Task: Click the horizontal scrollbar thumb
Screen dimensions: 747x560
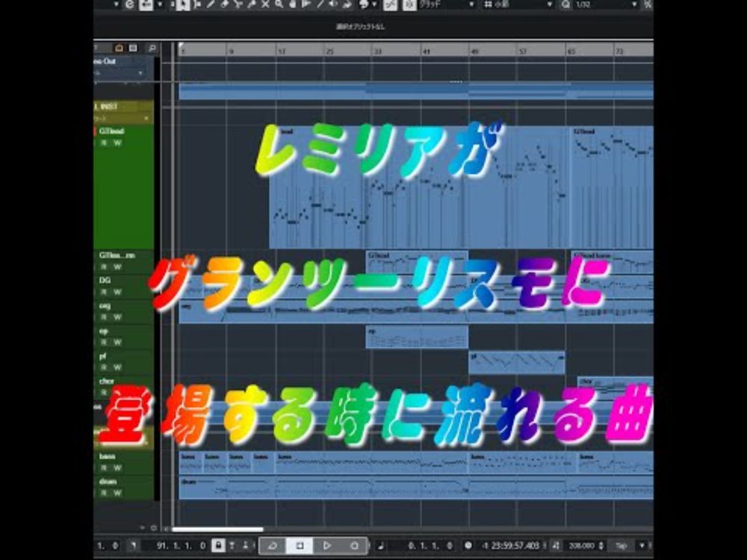Action: pyautogui.click(x=217, y=529)
